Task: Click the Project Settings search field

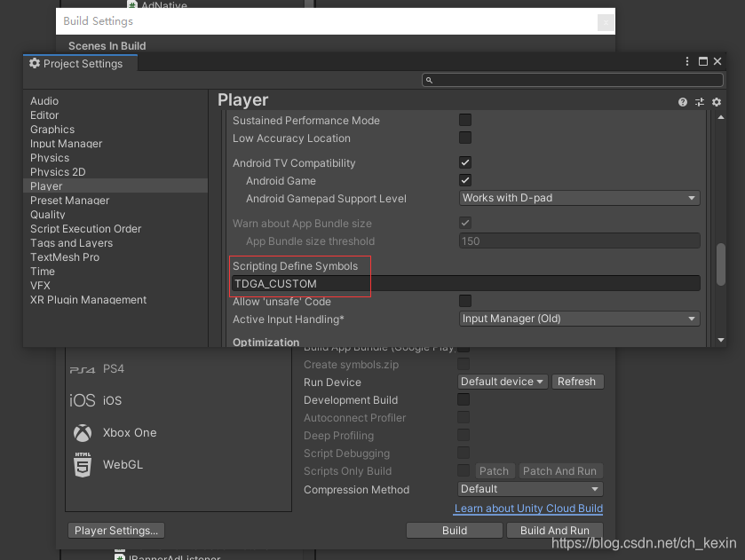Action: [x=573, y=80]
